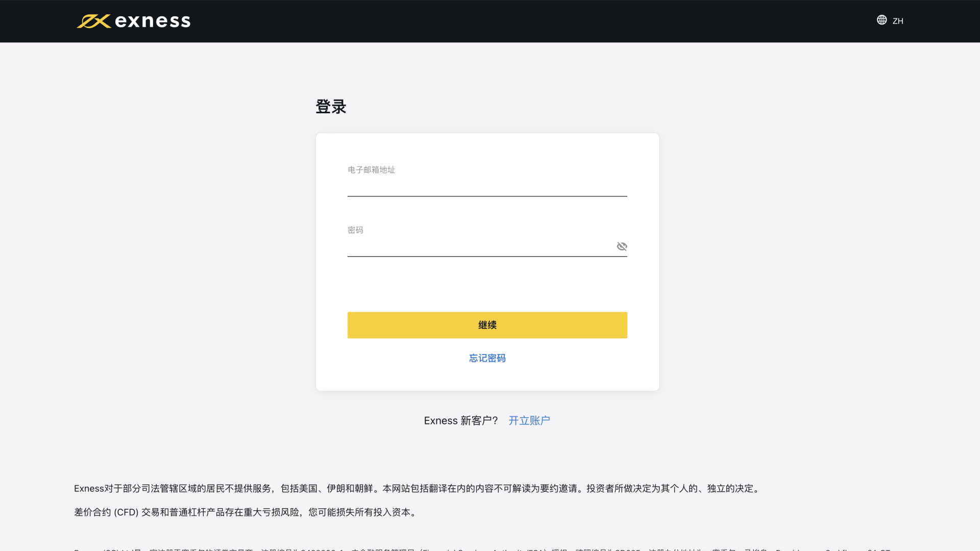Click the Exness wordmark in header
Image resolution: width=980 pixels, height=551 pixels.
152,21
